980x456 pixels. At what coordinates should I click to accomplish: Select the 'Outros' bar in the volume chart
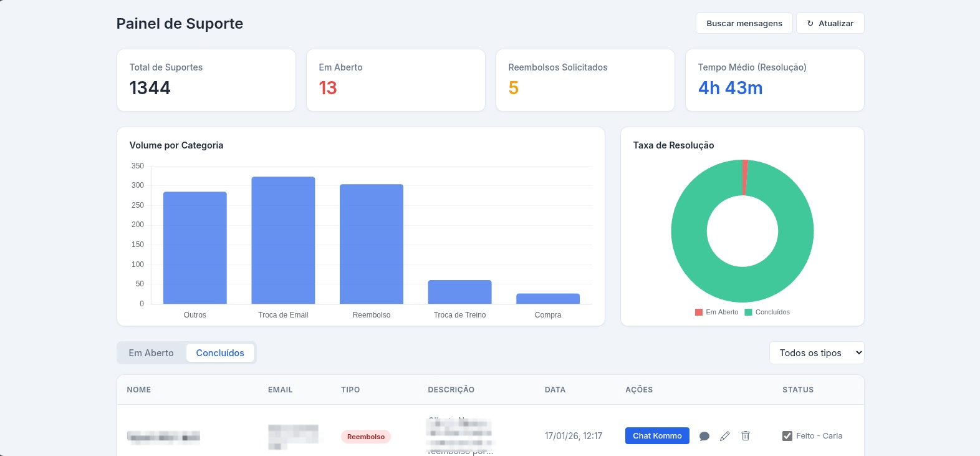point(195,248)
